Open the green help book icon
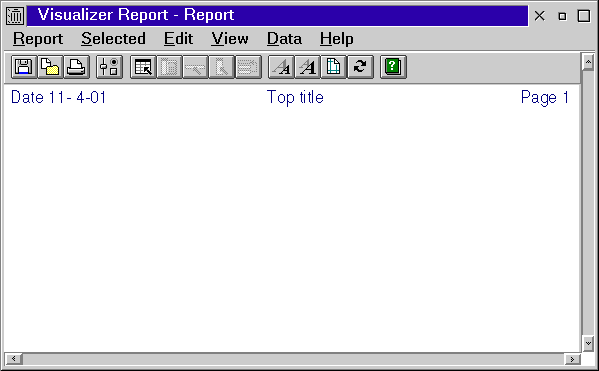This screenshot has height=371, width=599. pos(393,67)
